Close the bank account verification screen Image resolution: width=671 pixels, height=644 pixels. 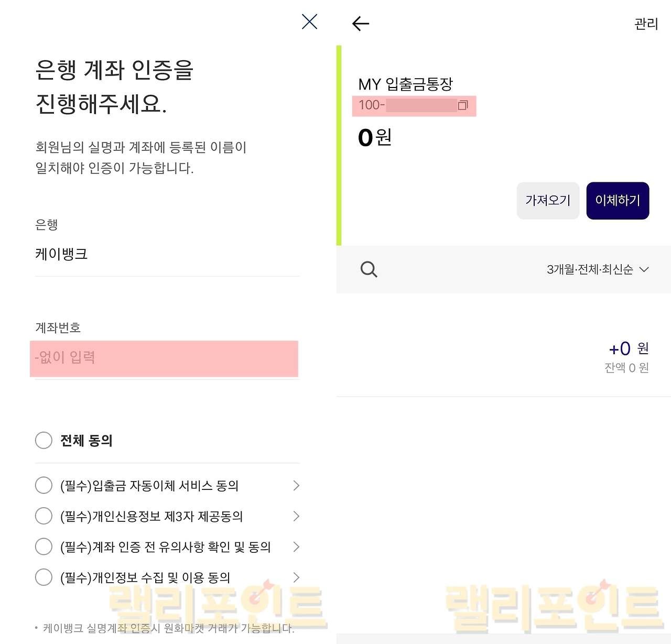pyautogui.click(x=309, y=22)
